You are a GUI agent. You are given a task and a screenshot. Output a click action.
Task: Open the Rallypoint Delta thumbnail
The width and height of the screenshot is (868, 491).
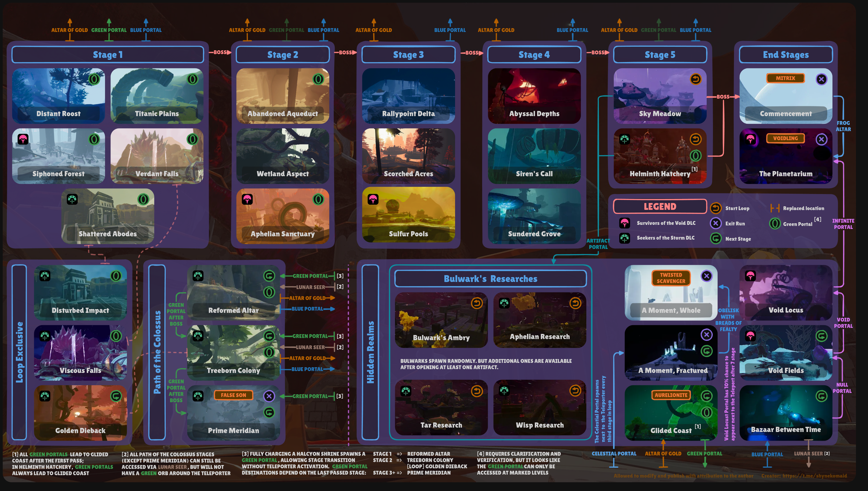coord(408,96)
